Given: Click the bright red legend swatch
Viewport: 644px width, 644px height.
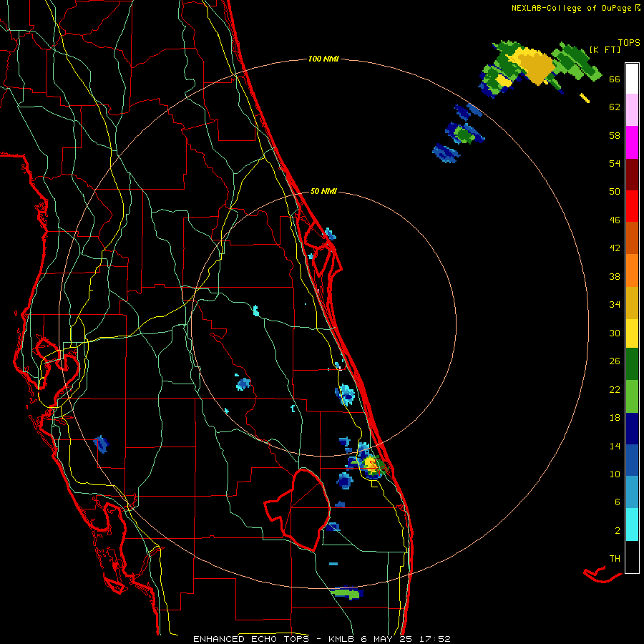Looking at the screenshot, I should (632, 206).
